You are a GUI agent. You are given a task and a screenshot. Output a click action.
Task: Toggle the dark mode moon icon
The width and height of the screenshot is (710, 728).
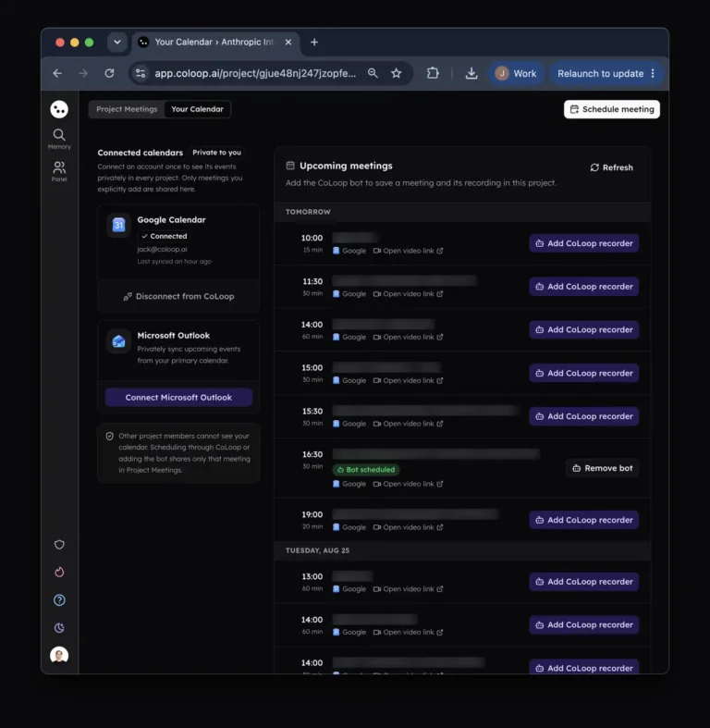click(59, 628)
